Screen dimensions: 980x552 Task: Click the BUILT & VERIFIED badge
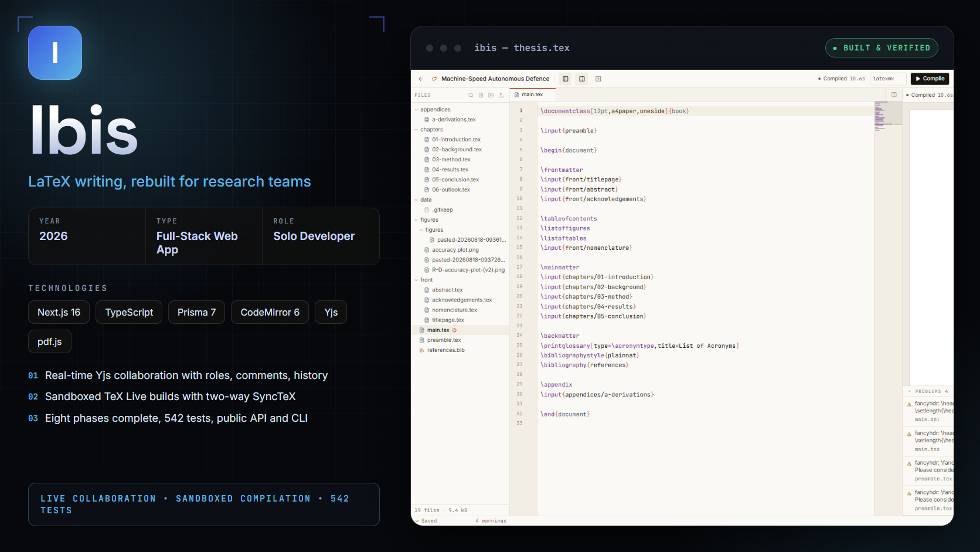click(882, 48)
